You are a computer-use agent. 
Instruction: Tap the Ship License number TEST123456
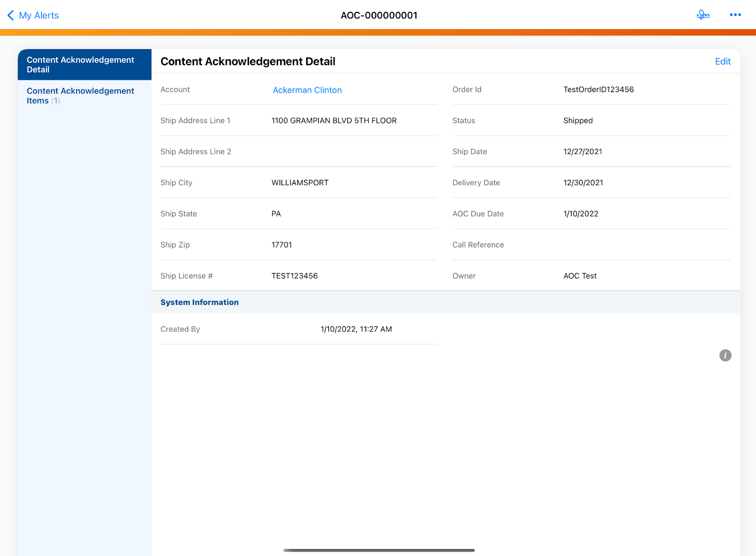point(294,276)
